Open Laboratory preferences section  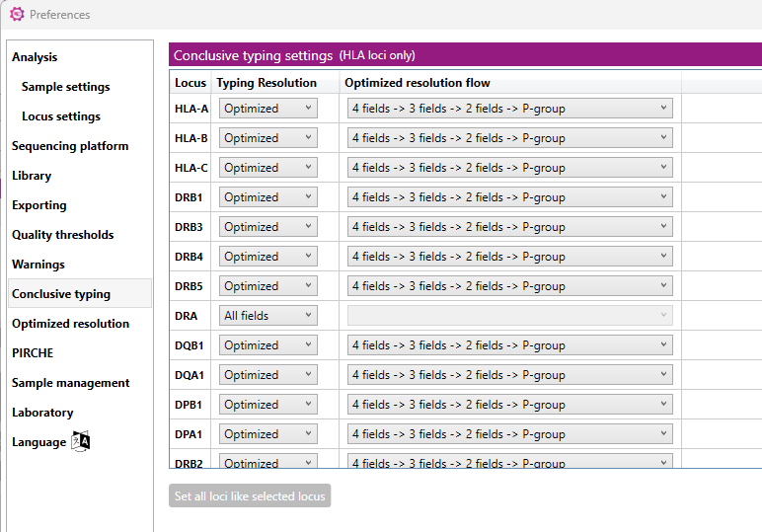pyautogui.click(x=42, y=413)
